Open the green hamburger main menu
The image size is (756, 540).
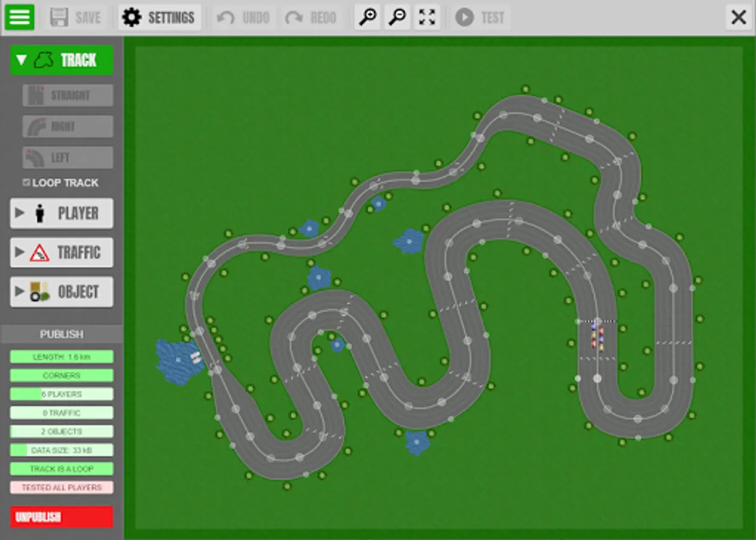point(20,17)
